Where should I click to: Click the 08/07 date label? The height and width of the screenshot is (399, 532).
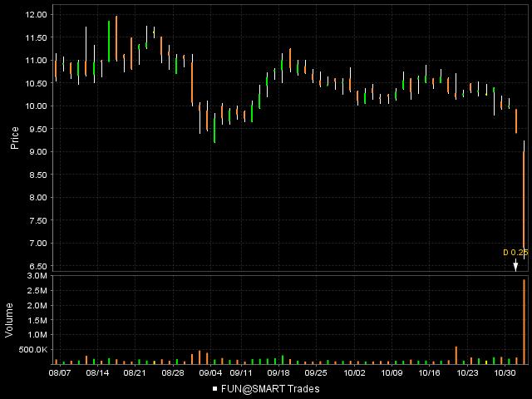point(60,373)
